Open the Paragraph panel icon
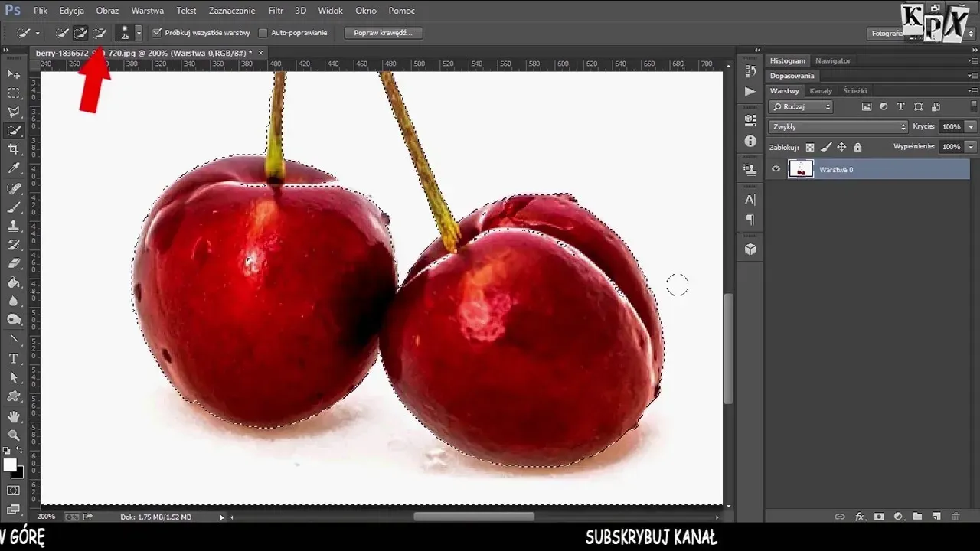This screenshot has width=980, height=551. (x=750, y=220)
